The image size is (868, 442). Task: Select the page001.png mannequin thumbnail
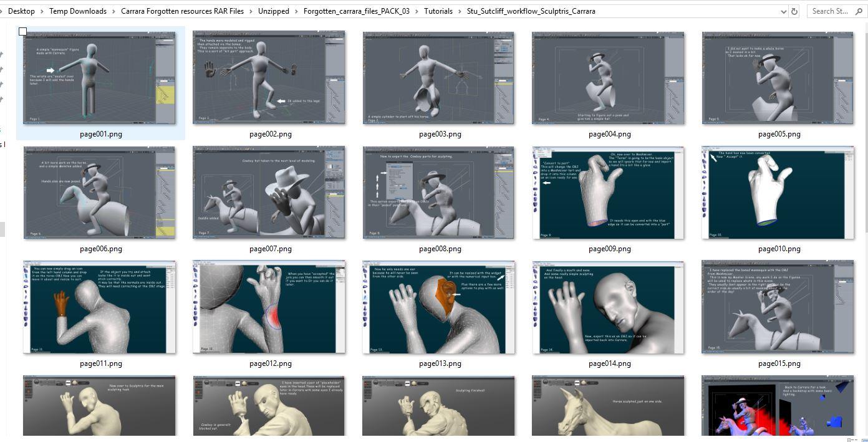100,77
